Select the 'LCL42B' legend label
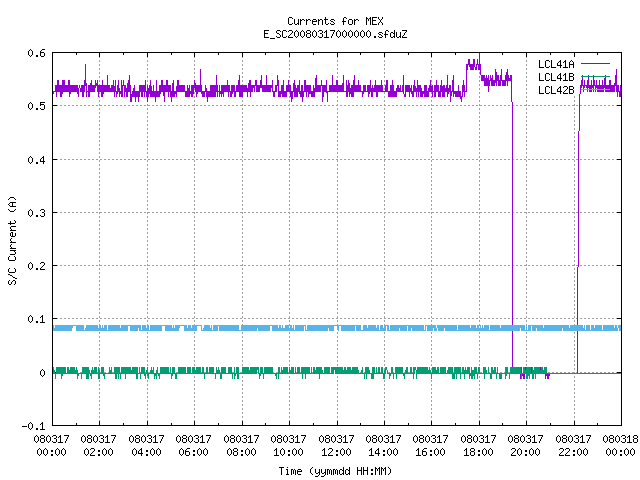 [556, 90]
